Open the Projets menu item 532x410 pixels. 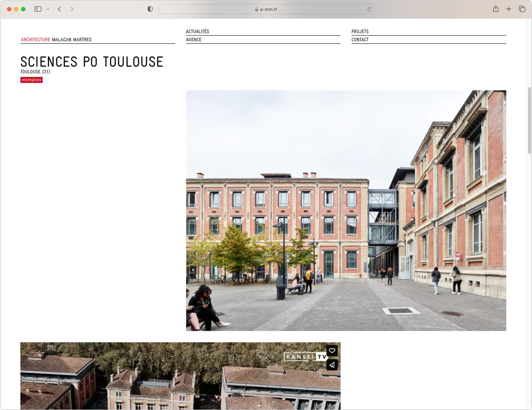point(360,31)
